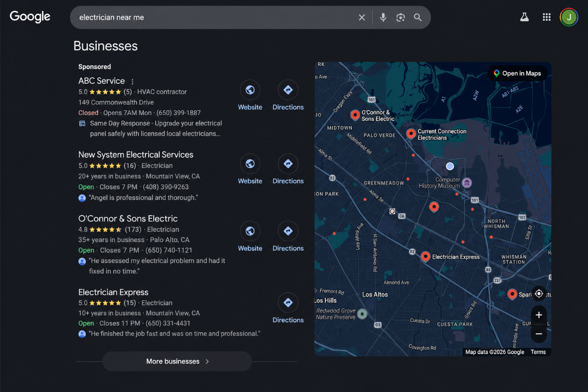Click the Sponsored label
Image resolution: width=588 pixels, height=392 pixels.
[x=95, y=67]
